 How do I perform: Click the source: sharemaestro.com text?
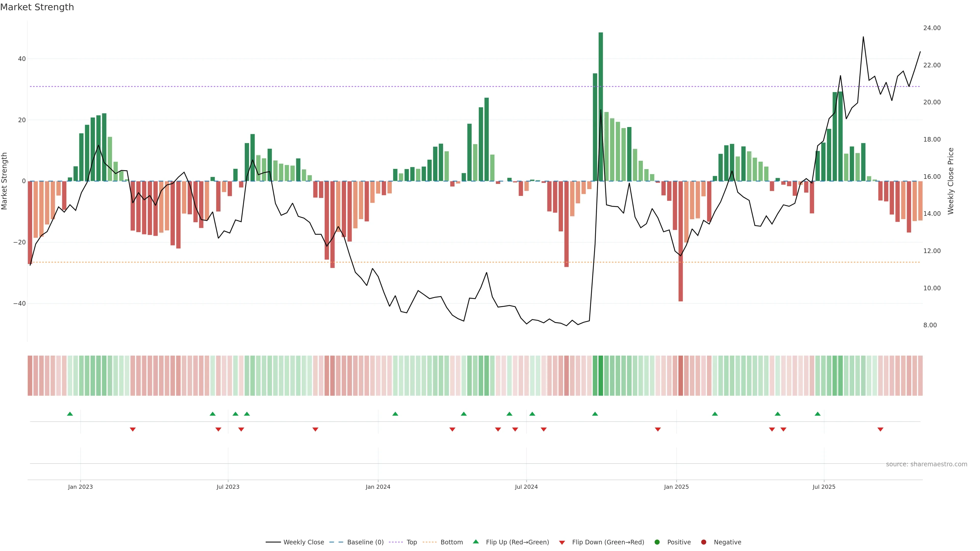926,464
